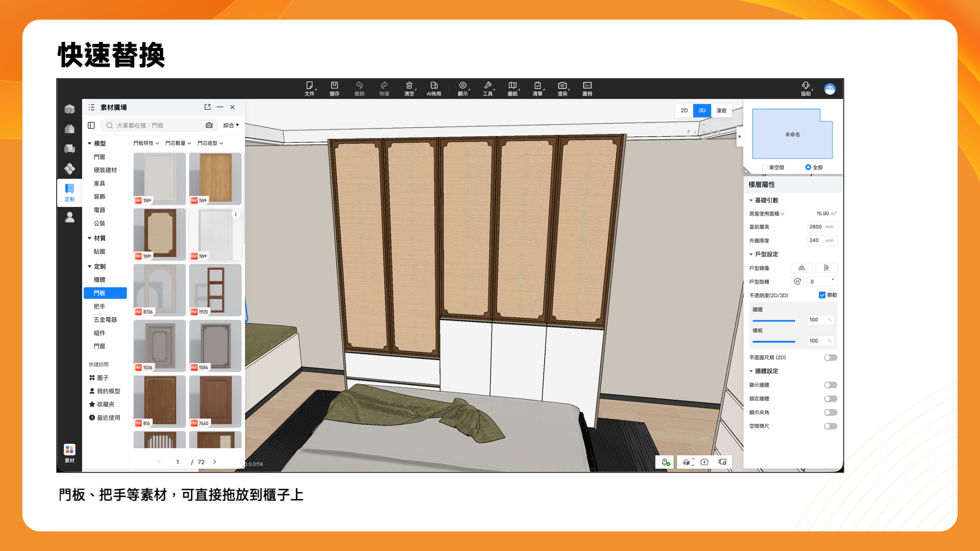Viewport: 980px width, 551px height.
Task: Go to next page of materials
Action: (x=214, y=462)
